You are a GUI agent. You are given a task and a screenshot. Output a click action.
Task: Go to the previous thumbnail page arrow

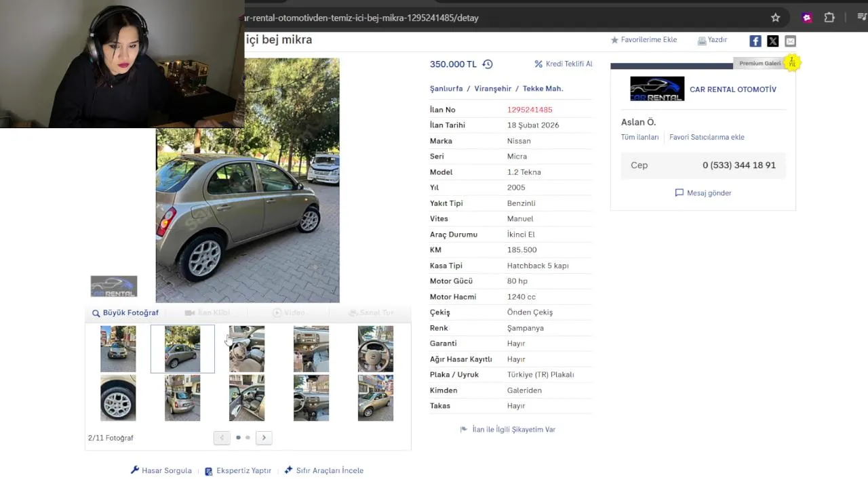click(222, 438)
